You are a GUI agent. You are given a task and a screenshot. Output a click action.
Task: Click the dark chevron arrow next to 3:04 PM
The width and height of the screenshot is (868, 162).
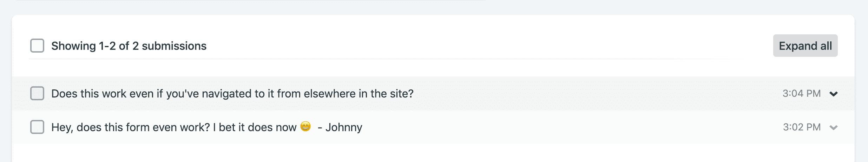[x=834, y=94]
